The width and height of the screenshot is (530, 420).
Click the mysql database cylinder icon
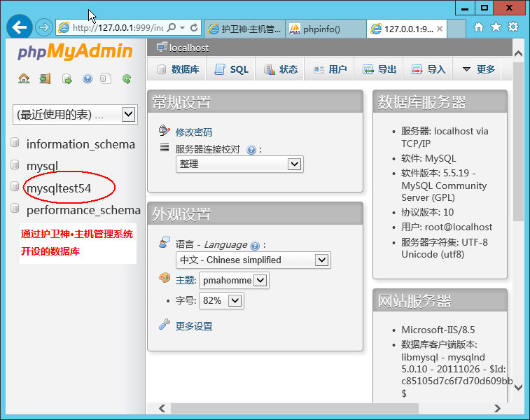point(15,164)
